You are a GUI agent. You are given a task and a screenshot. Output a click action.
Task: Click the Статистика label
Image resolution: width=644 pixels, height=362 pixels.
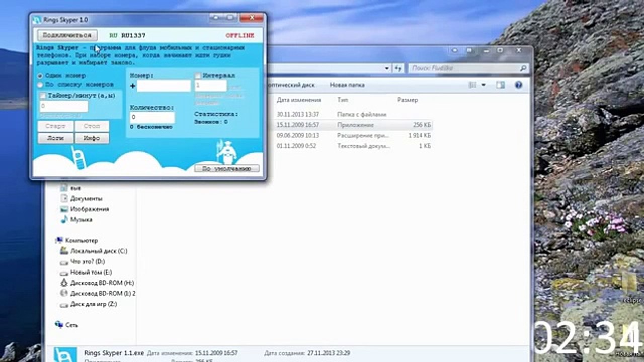216,114
